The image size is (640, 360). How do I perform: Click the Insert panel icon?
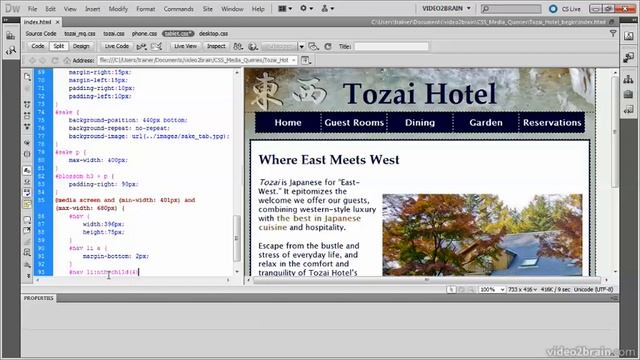click(10, 36)
